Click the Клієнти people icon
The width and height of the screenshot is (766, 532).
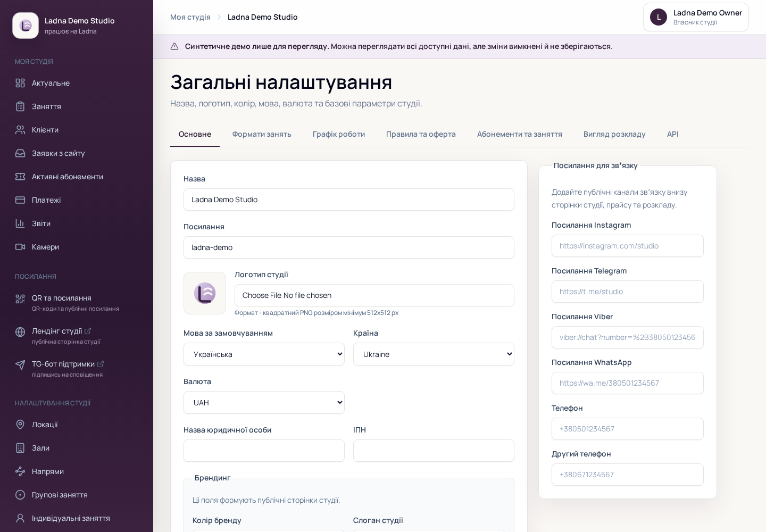coord(20,130)
